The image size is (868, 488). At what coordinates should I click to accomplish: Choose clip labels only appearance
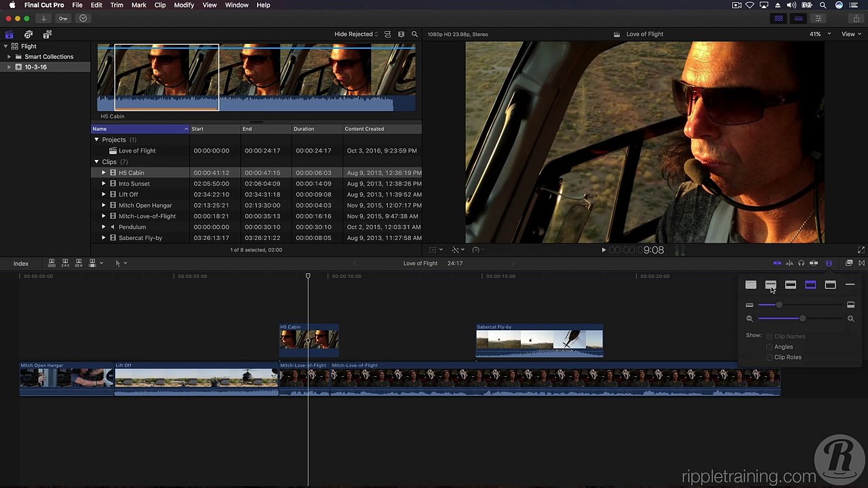click(850, 285)
